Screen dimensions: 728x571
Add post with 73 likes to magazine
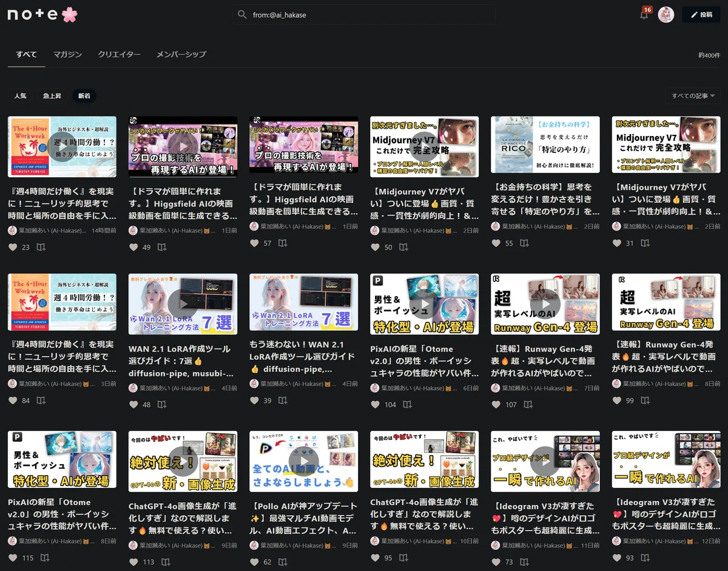524,561
